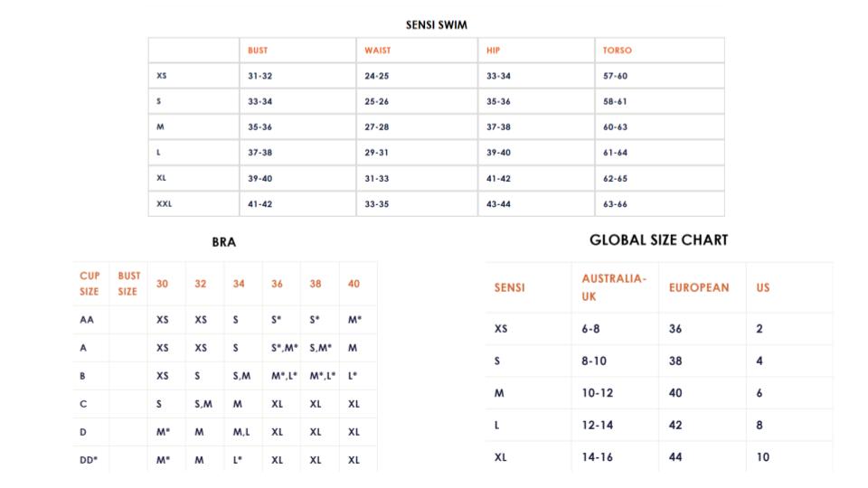
Task: Click the SENSI SWIM table title
Action: click(436, 25)
